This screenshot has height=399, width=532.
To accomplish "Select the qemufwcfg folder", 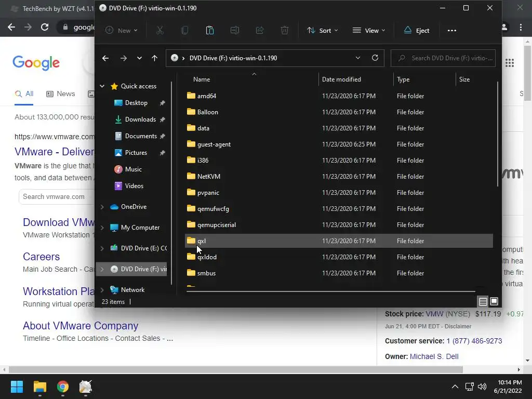I will (339, 209).
